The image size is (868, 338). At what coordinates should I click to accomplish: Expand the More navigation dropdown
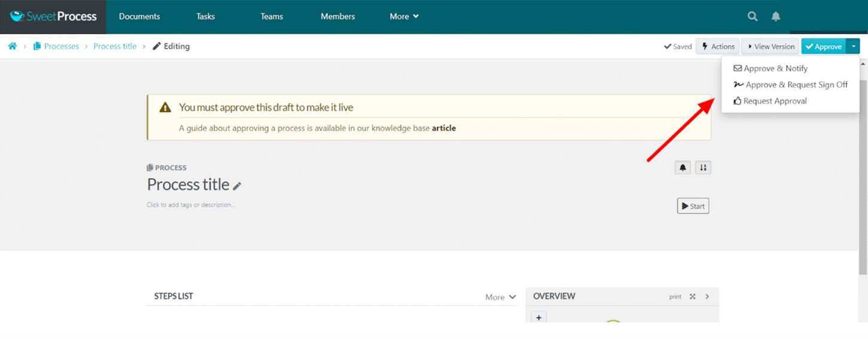coord(404,17)
